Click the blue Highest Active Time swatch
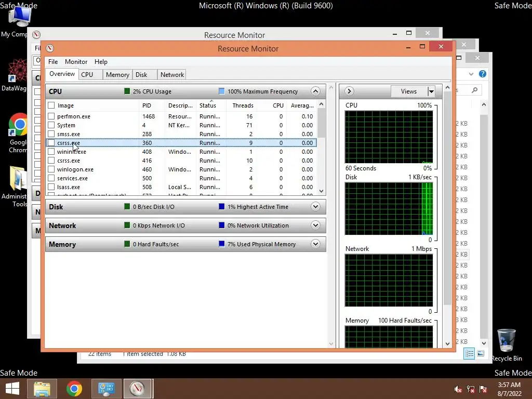The image size is (532, 399). [221, 207]
